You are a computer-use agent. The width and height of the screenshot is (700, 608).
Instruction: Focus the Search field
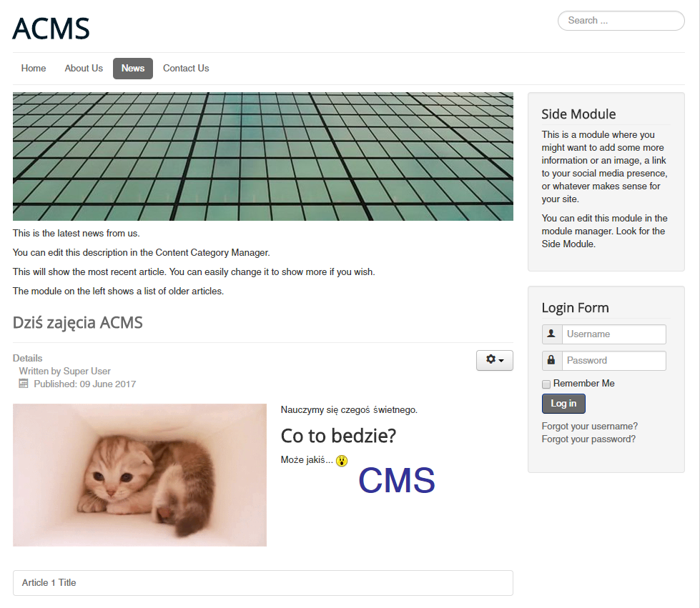tap(621, 21)
